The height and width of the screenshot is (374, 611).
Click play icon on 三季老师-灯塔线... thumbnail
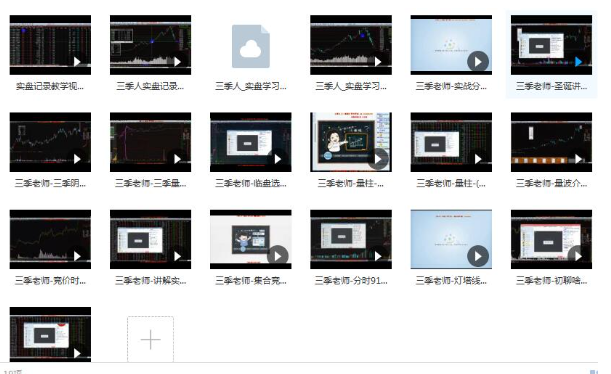pos(478,256)
